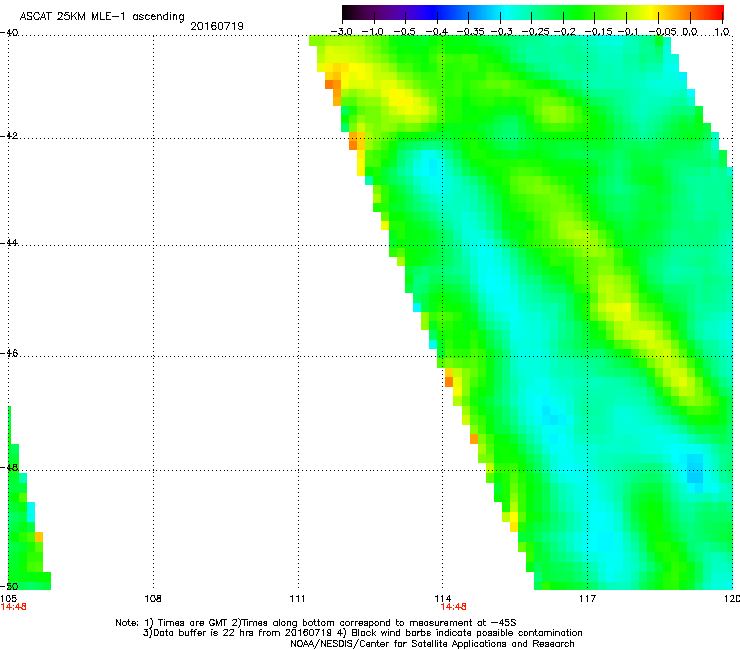Click the red 14:48 time under longitude 105
740x650 pixels.
click(13, 607)
